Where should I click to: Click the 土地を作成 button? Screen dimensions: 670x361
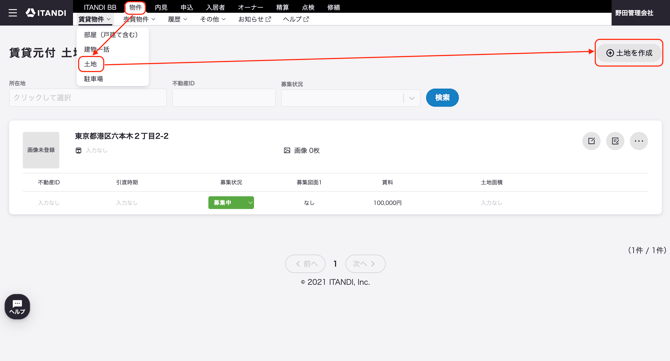629,53
